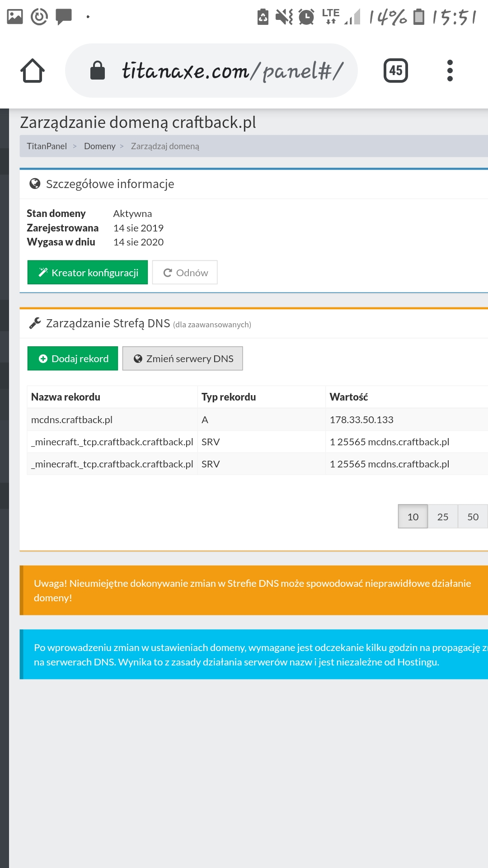Select the mcdns.craftback.pl A record row
Viewport: 488px width, 868px height.
(x=72, y=420)
